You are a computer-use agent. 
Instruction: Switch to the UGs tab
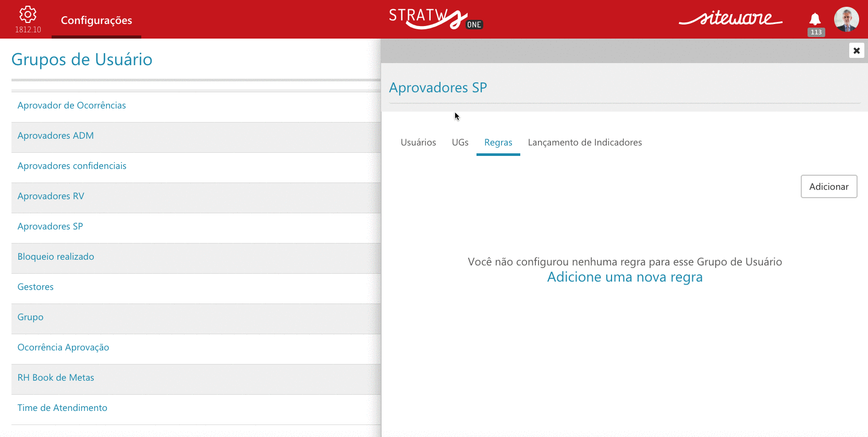point(460,142)
